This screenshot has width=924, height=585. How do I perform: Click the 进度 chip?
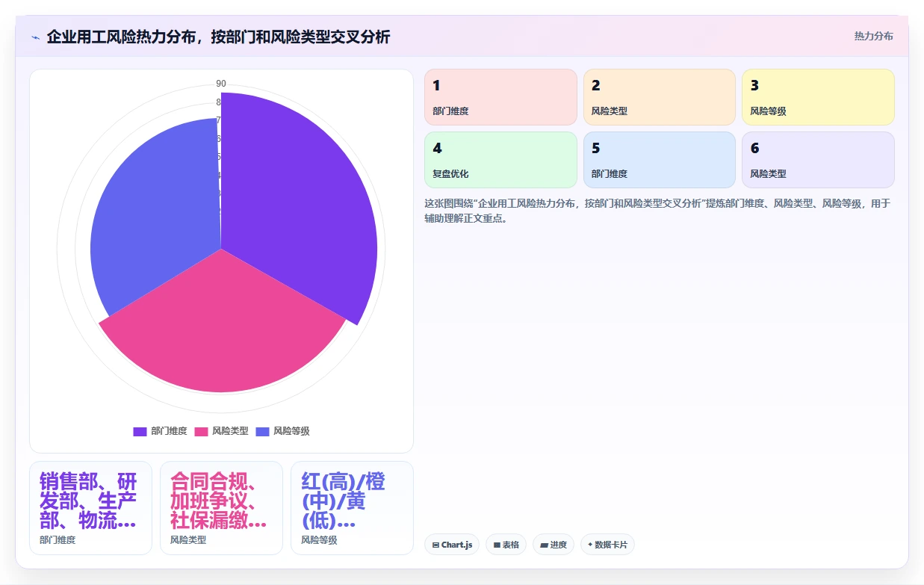click(x=554, y=545)
